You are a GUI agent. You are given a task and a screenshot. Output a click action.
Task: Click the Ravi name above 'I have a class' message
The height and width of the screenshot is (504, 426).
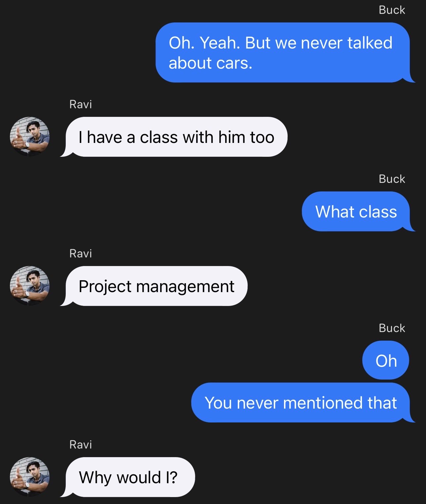coord(81,104)
